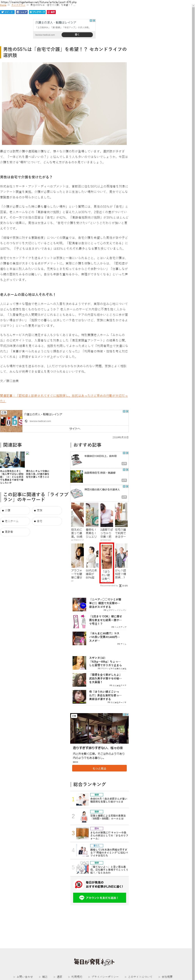Image resolution: width=195 pixels, height=980 pixels.
Task: Open the ライフプラン breadcrumb link
Action: point(18,5)
